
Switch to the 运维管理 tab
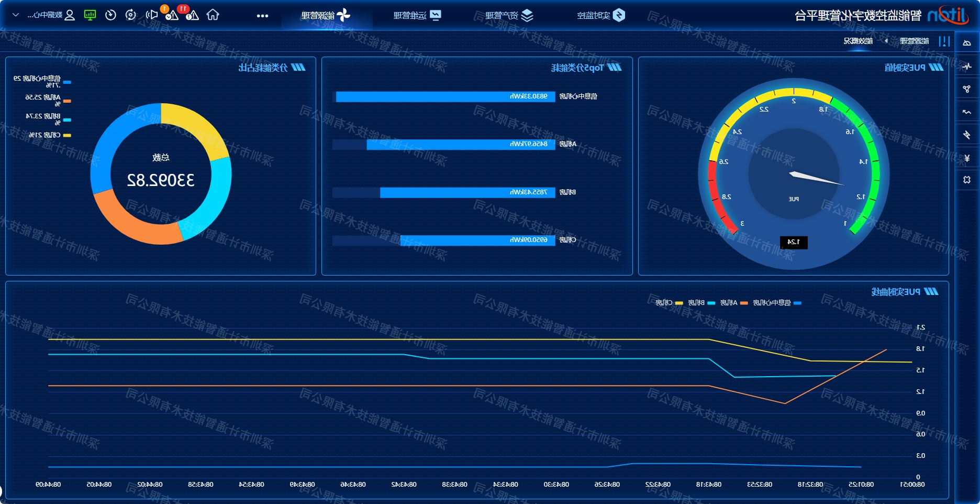click(417, 16)
